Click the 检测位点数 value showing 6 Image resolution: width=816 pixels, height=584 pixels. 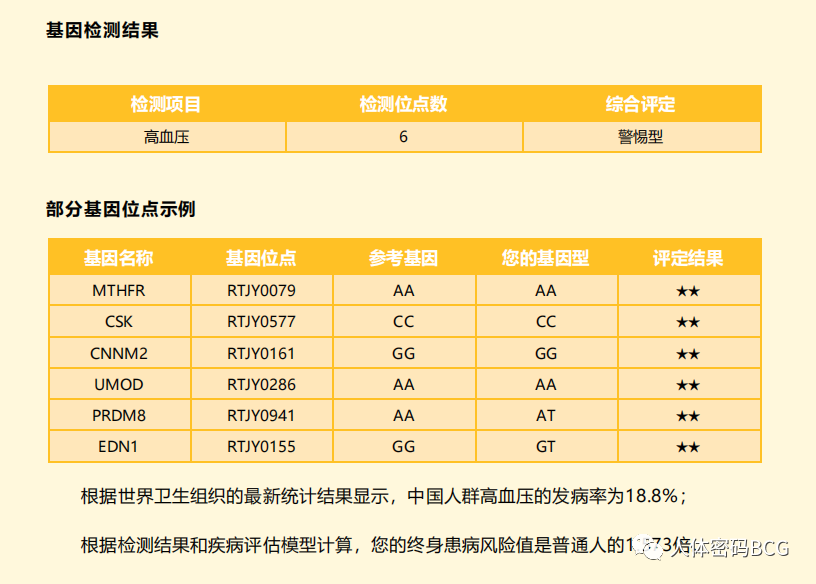click(404, 136)
